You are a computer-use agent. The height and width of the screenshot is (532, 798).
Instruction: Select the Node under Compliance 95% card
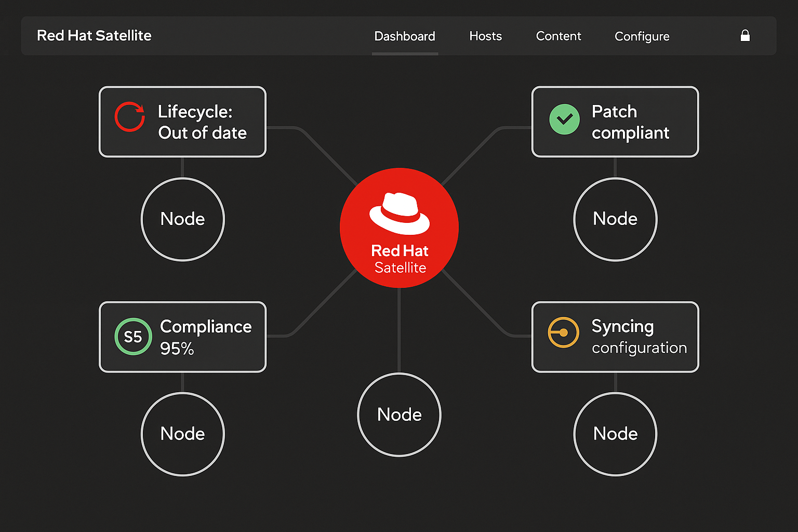[182, 434]
